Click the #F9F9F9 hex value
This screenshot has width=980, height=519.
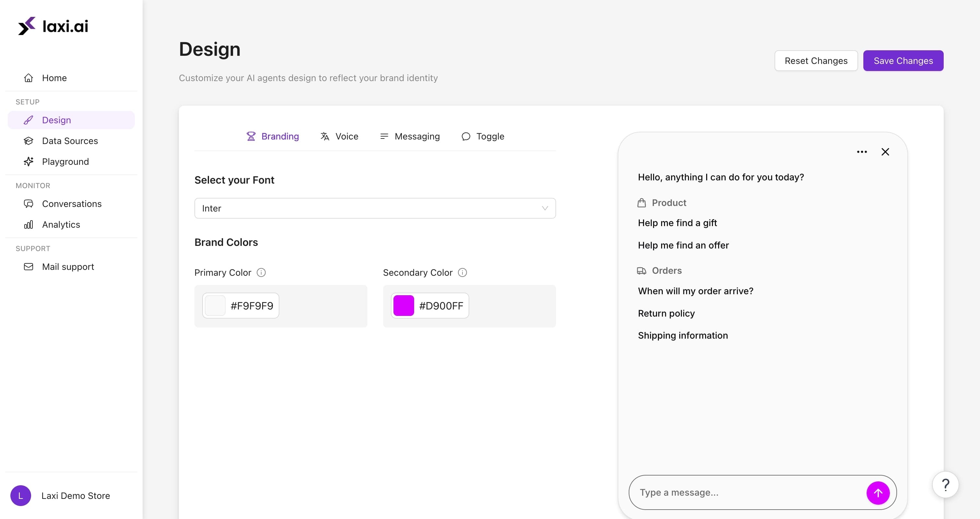click(x=252, y=306)
